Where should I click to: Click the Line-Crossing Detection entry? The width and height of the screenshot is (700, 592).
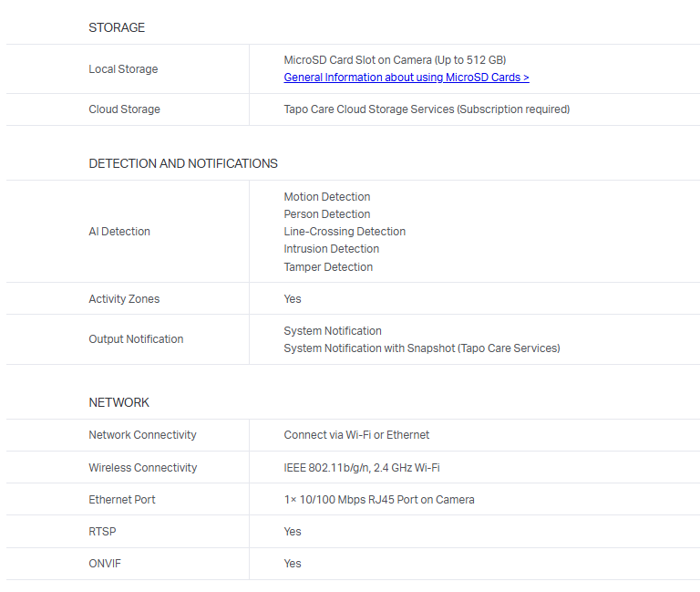(345, 232)
